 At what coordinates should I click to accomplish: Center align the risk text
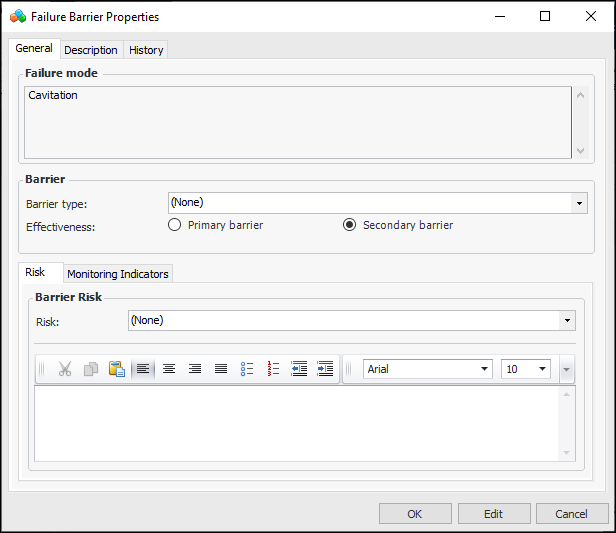[169, 369]
